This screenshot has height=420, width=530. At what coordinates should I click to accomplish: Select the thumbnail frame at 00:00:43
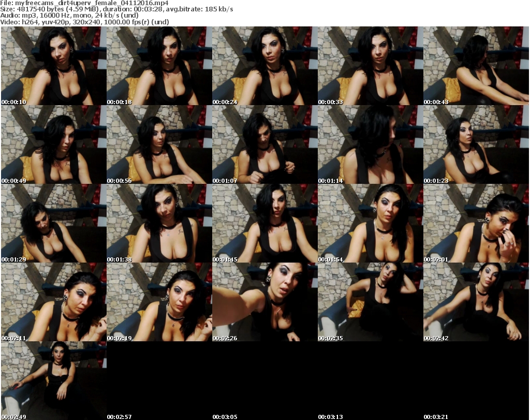tap(476, 66)
